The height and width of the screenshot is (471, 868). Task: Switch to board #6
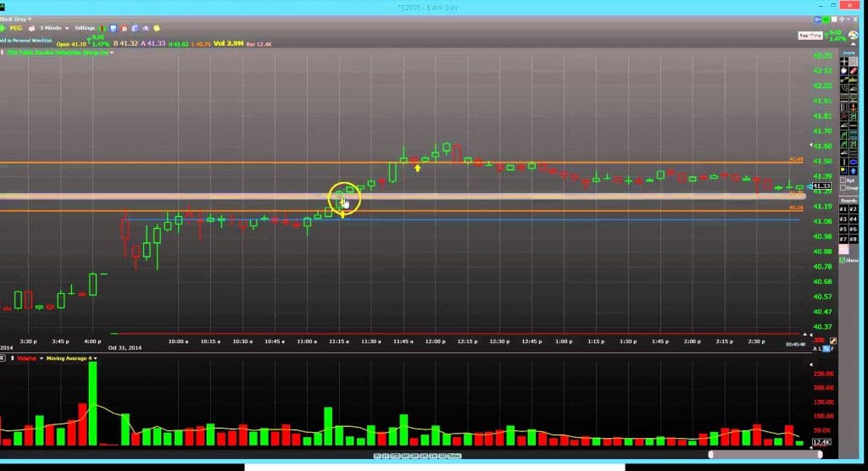pyautogui.click(x=853, y=229)
